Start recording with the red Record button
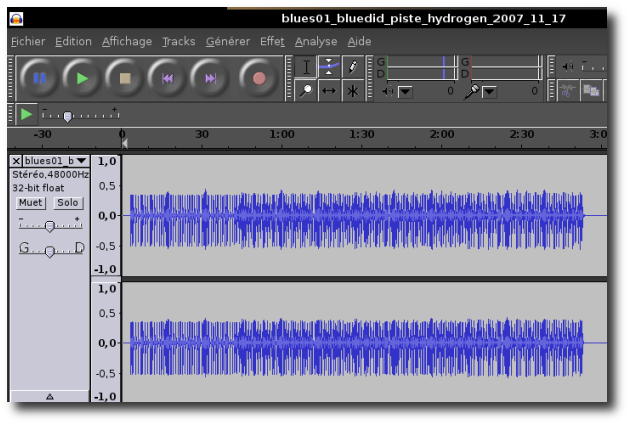 pyautogui.click(x=259, y=78)
